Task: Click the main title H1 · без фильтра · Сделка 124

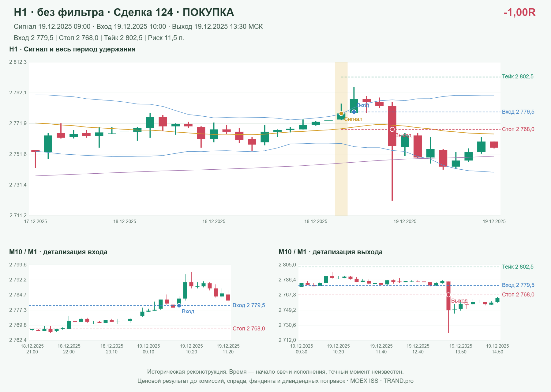Action: [124, 12]
